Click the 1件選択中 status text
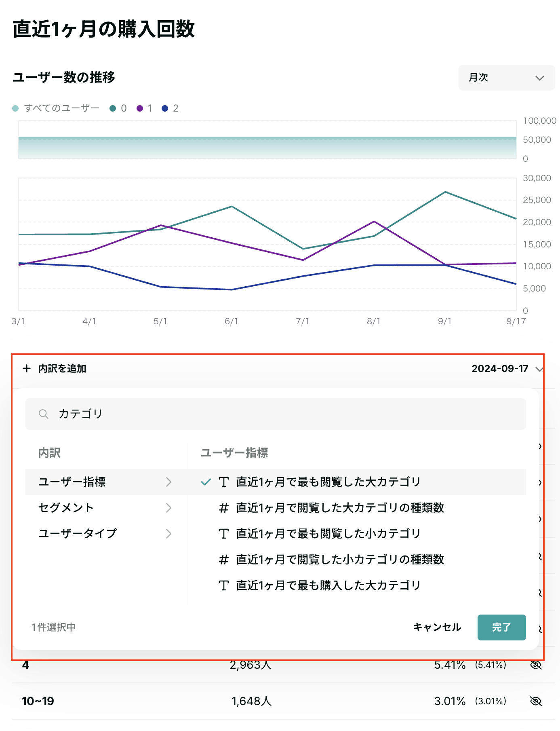 54,627
